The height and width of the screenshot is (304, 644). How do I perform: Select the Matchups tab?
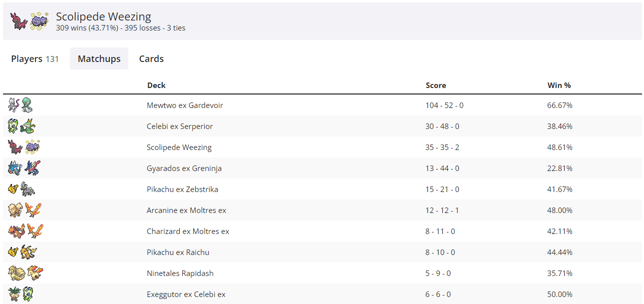click(99, 59)
